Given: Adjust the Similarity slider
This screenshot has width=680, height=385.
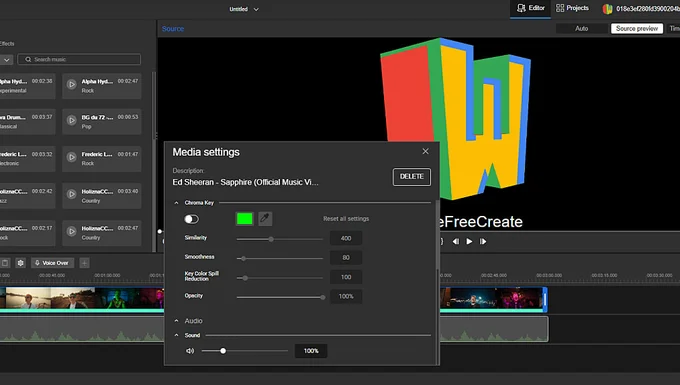Looking at the screenshot, I should click(280, 239).
